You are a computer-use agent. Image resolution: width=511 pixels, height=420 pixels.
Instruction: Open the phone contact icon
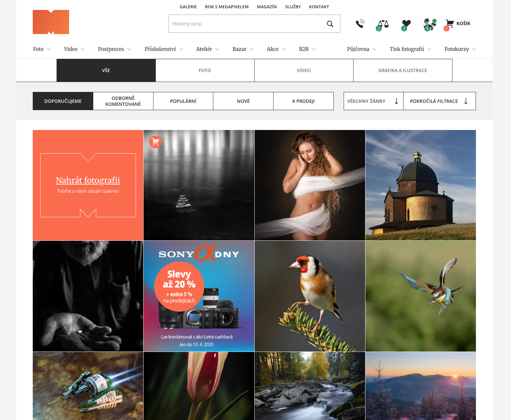tap(360, 23)
